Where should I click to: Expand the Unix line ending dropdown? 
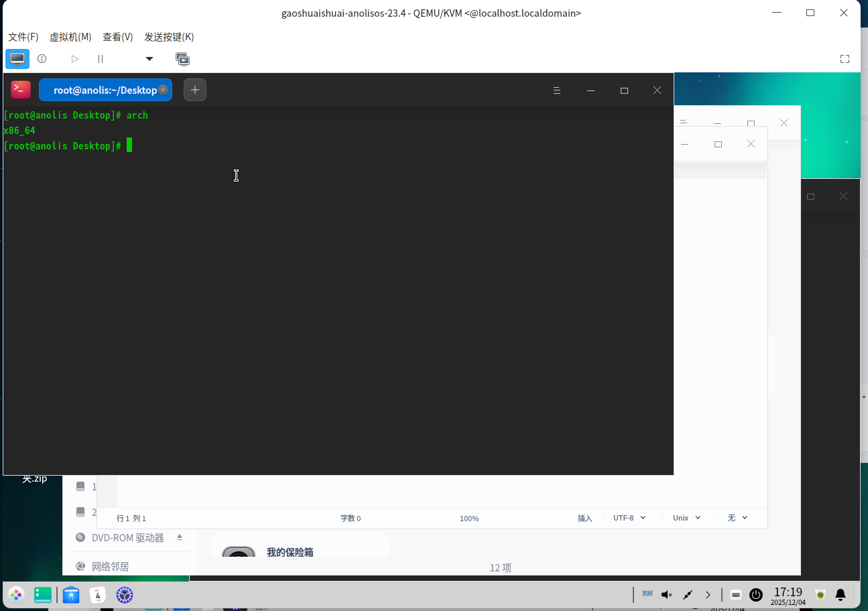tap(686, 518)
